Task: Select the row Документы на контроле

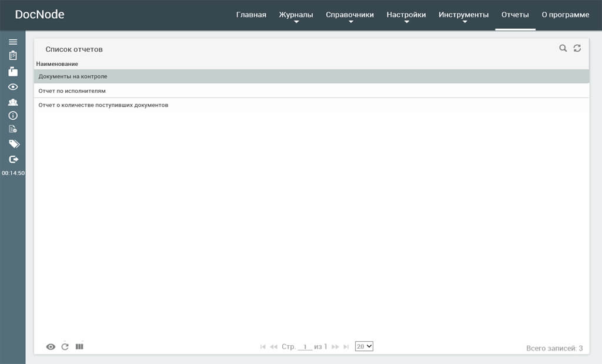Action: (x=312, y=76)
